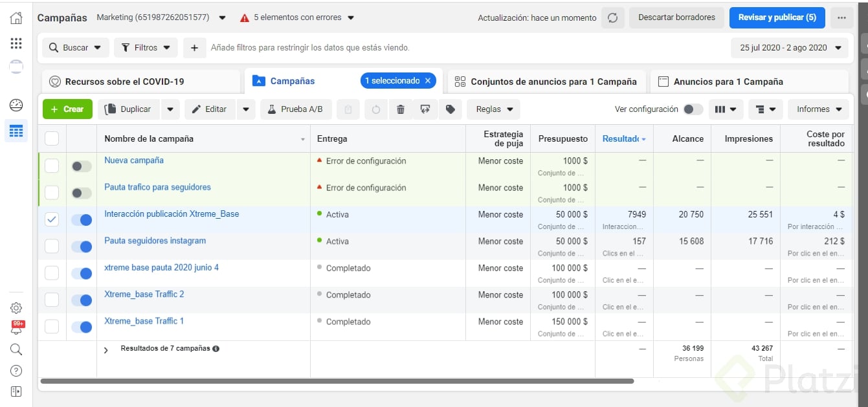Open the date range 25 jul 2020 dropdown
This screenshot has width=868, height=407.
point(790,47)
